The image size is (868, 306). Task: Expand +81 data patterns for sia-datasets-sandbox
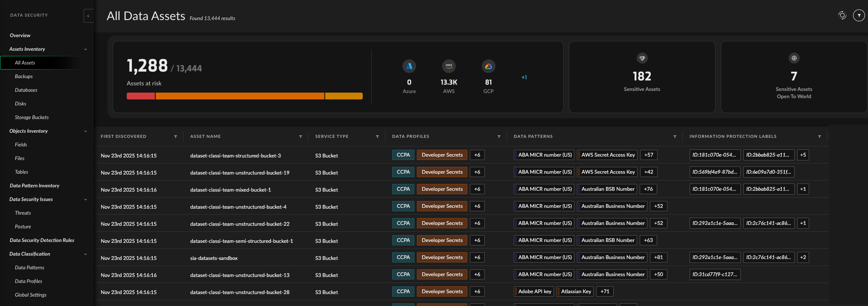click(658, 257)
